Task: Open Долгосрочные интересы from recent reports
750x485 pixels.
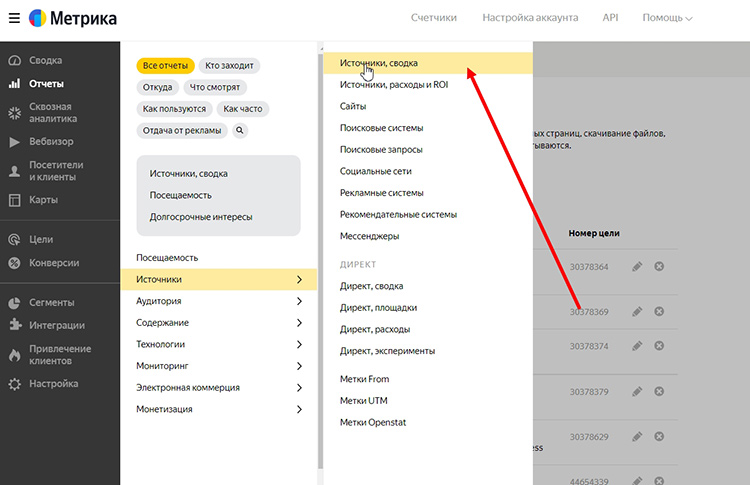Action: click(x=201, y=217)
